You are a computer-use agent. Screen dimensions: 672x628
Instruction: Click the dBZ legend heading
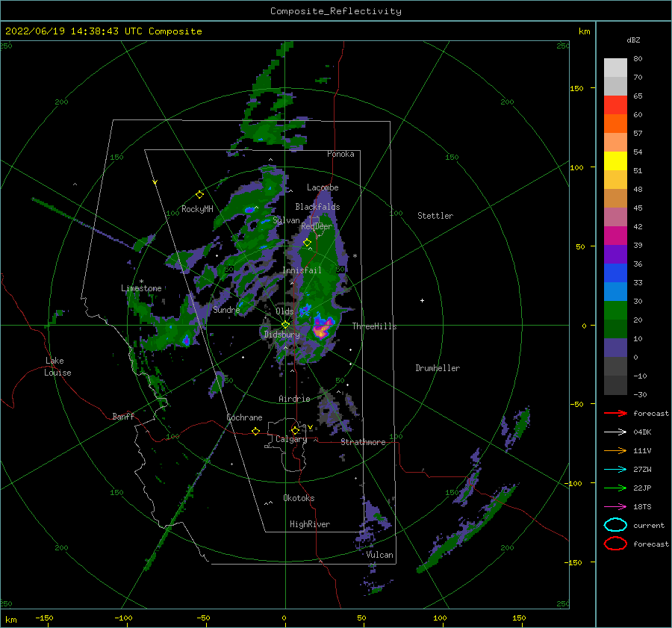coord(633,40)
